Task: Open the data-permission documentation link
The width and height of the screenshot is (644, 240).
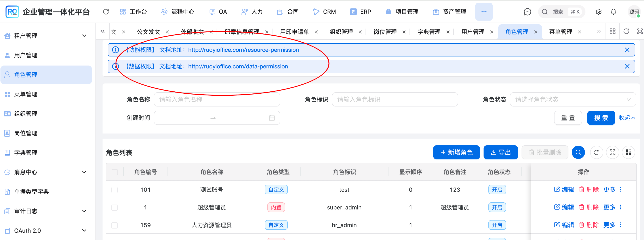Action: click(x=238, y=66)
